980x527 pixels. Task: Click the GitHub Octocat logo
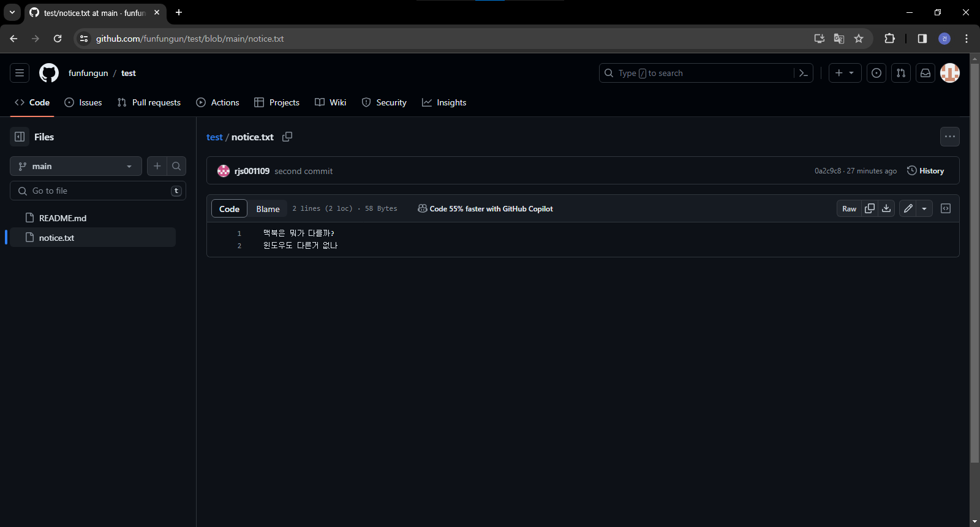tap(49, 73)
